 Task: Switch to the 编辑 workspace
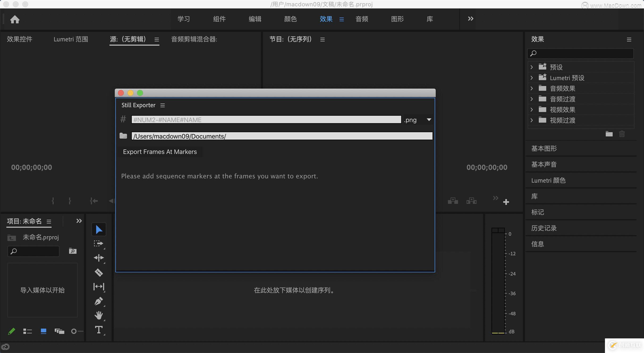pyautogui.click(x=255, y=19)
